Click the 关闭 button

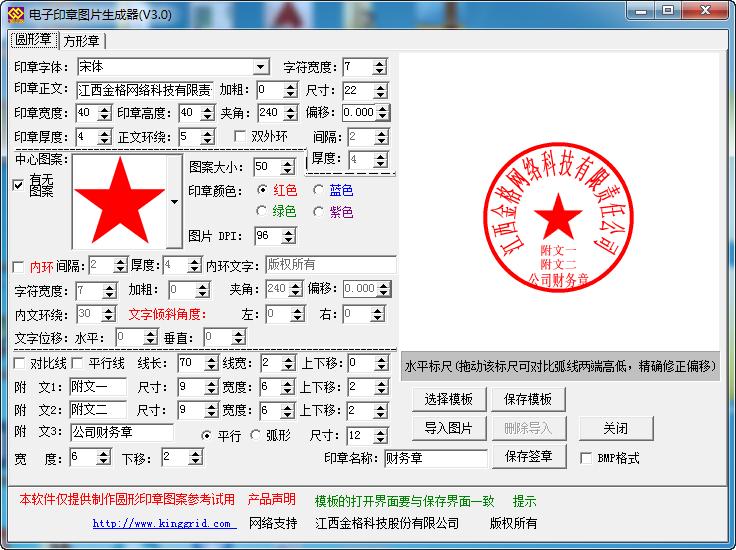615,428
